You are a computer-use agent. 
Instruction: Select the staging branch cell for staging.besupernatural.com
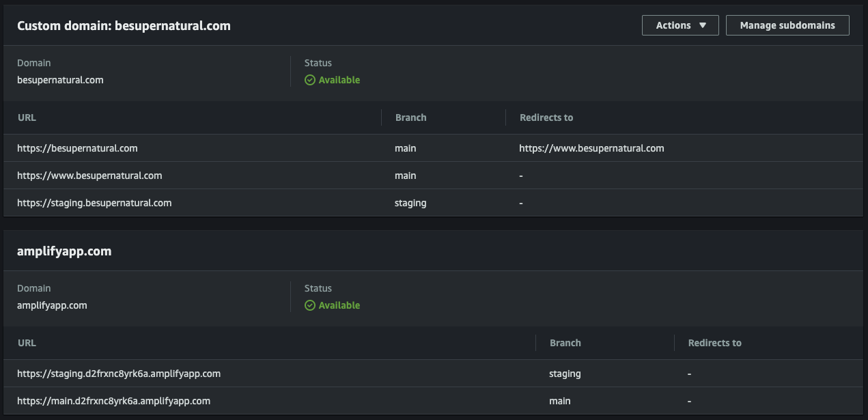pyautogui.click(x=410, y=203)
